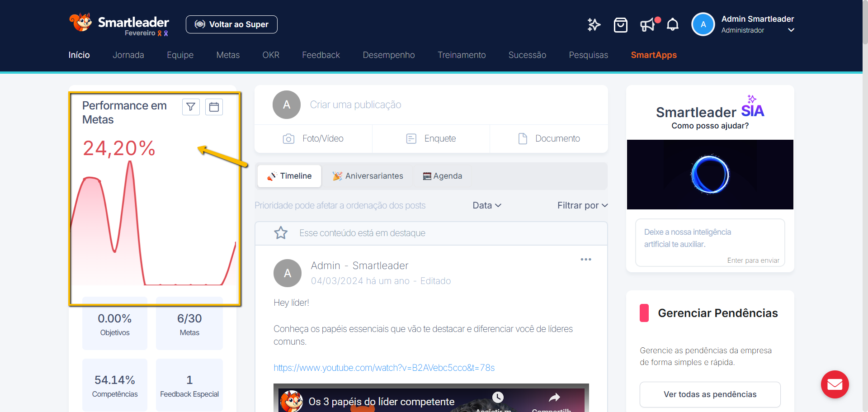Open the 6/30 Metas card

(189, 324)
